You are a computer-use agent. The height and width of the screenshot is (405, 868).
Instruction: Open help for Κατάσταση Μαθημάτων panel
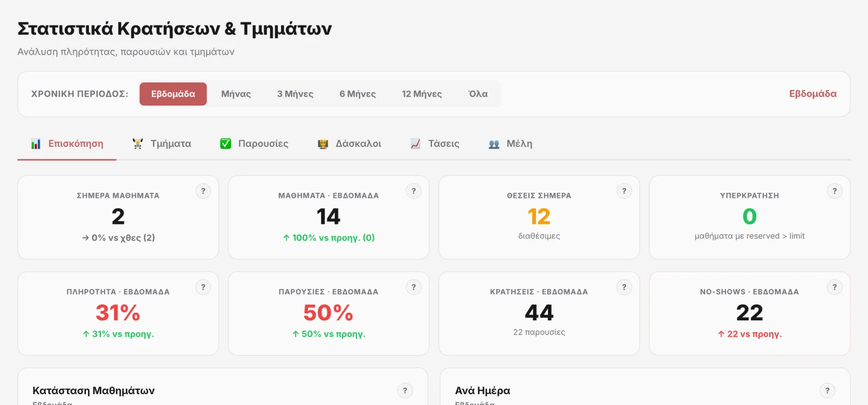tap(405, 390)
